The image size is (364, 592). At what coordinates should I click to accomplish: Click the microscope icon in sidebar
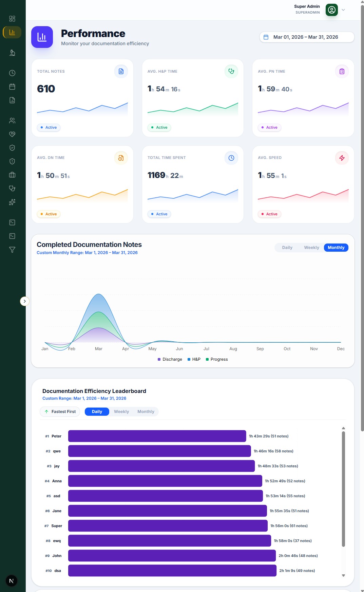[x=12, y=53]
